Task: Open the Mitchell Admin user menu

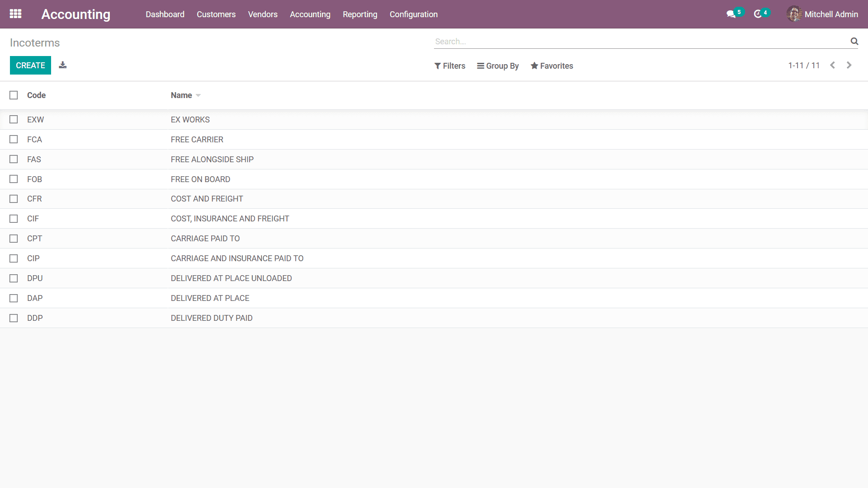Action: (822, 14)
